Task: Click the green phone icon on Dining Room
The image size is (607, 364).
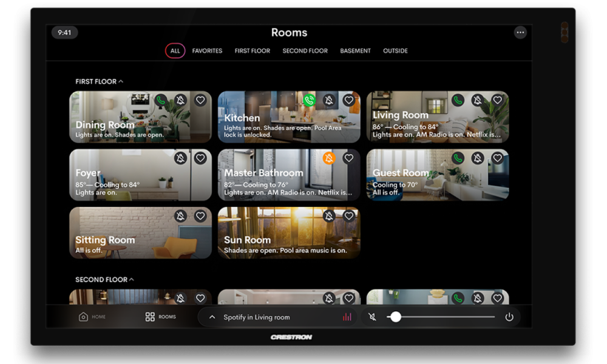Action: pos(161,100)
